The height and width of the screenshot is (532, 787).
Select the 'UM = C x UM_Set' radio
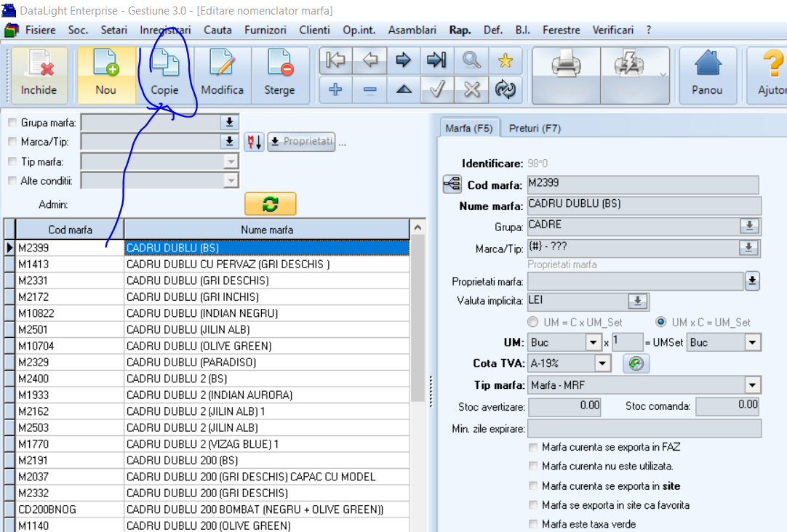tap(533, 322)
